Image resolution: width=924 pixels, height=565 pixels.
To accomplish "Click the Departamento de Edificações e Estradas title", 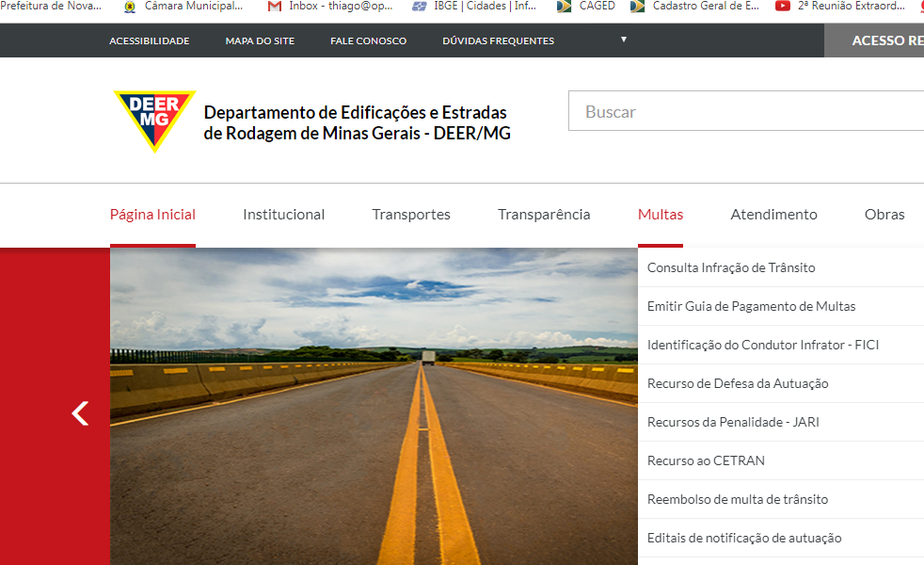I will tap(358, 122).
